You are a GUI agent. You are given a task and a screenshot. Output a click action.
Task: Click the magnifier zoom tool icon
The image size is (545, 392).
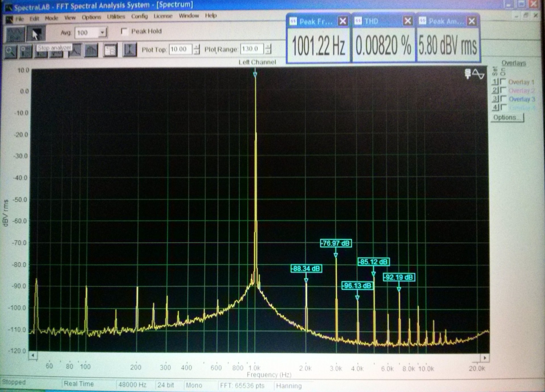[x=11, y=51]
